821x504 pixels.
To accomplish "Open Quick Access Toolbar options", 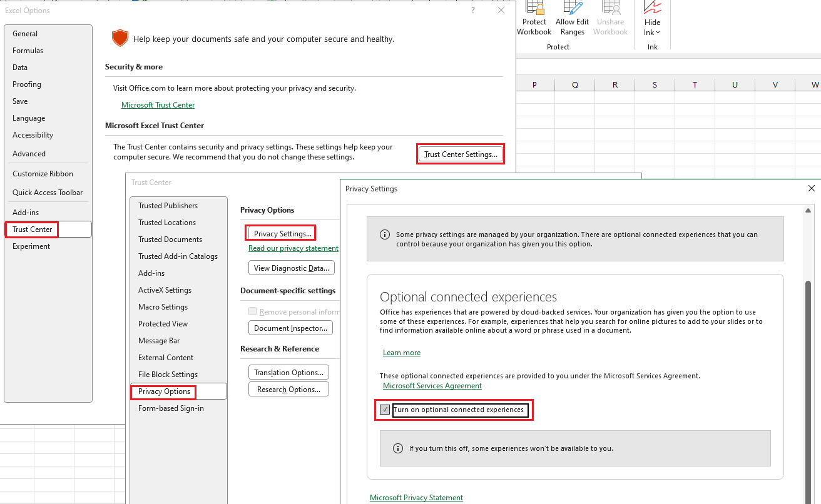I will pyautogui.click(x=48, y=193).
